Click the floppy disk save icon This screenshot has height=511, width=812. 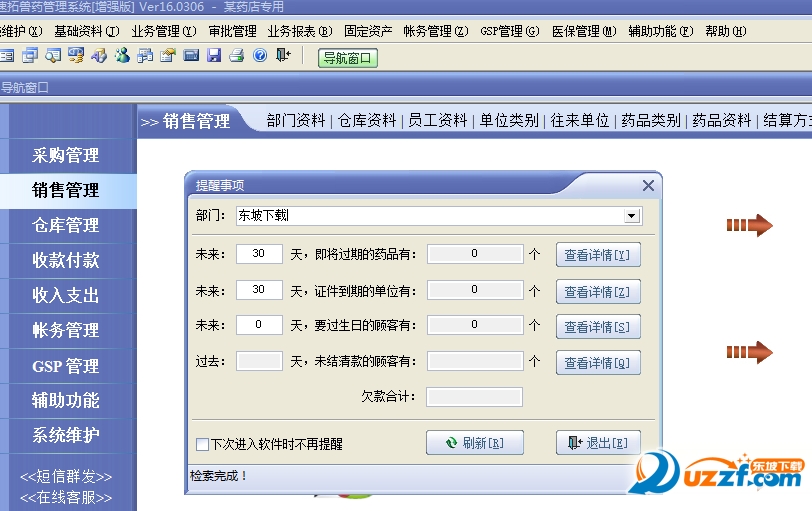click(x=214, y=55)
